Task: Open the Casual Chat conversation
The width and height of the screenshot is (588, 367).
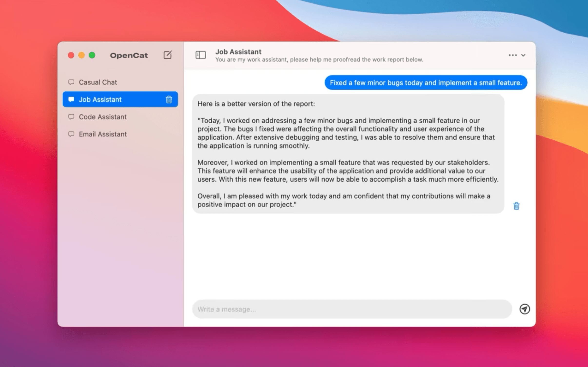Action: pyautogui.click(x=98, y=82)
